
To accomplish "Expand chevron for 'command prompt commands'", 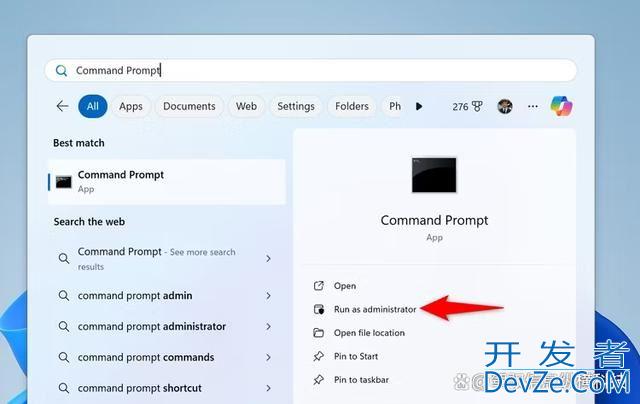I will pyautogui.click(x=268, y=357).
